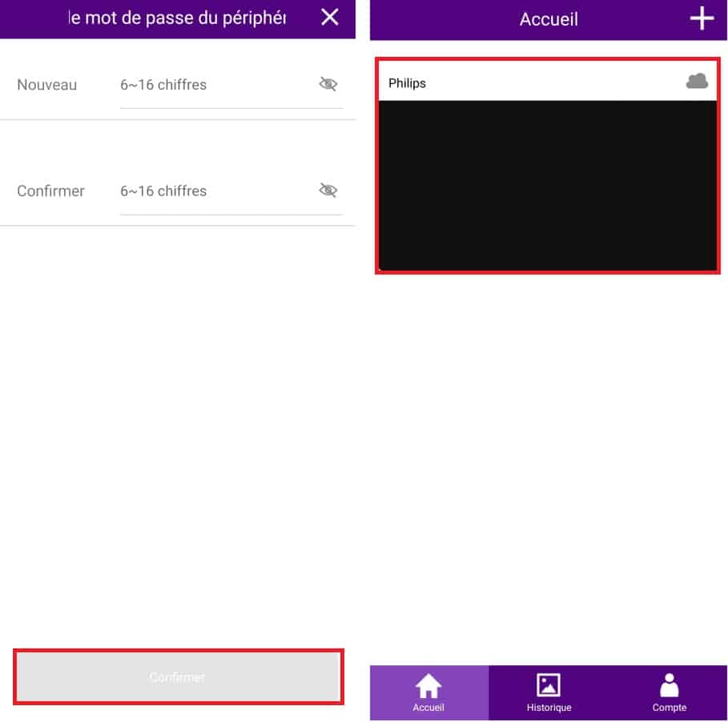Viewport: 728px width, 722px height.
Task: Select the Philips device name
Action: (x=407, y=83)
